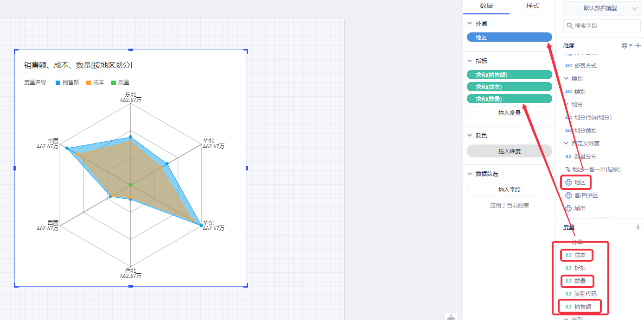The width and height of the screenshot is (644, 320).
Task: Click the robot assistant icon at bottom
Action: 451,317
